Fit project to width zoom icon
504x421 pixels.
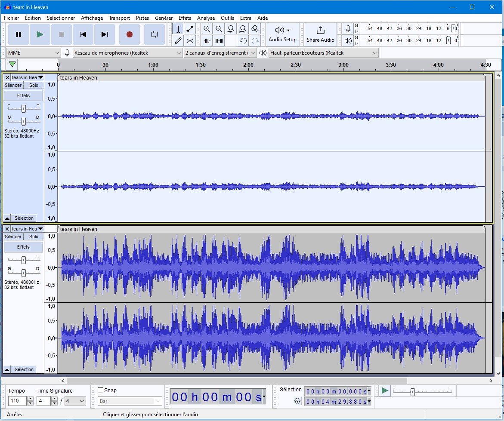point(243,29)
